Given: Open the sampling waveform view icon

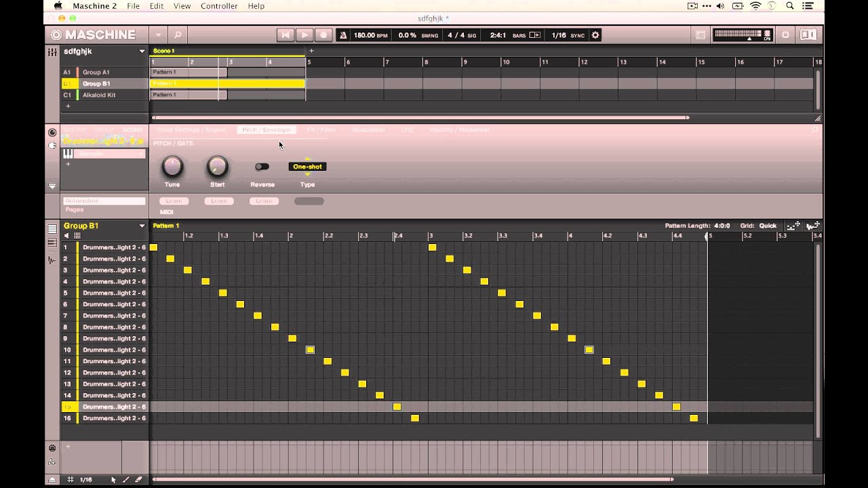Looking at the screenshot, I should (x=52, y=260).
